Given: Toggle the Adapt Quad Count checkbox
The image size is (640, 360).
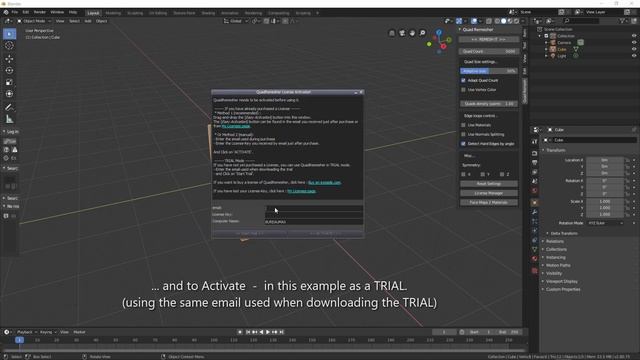Looking at the screenshot, I should 463,80.
